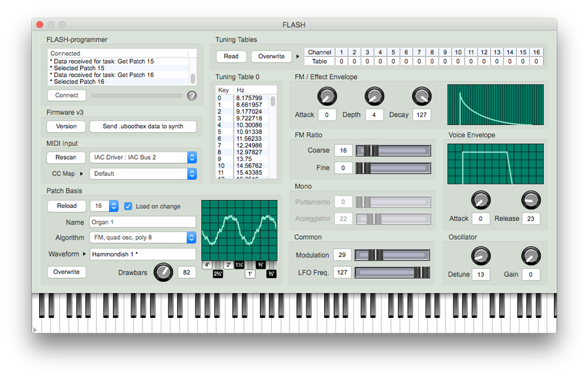
Task: Click the patch Name input field
Action: (142, 222)
